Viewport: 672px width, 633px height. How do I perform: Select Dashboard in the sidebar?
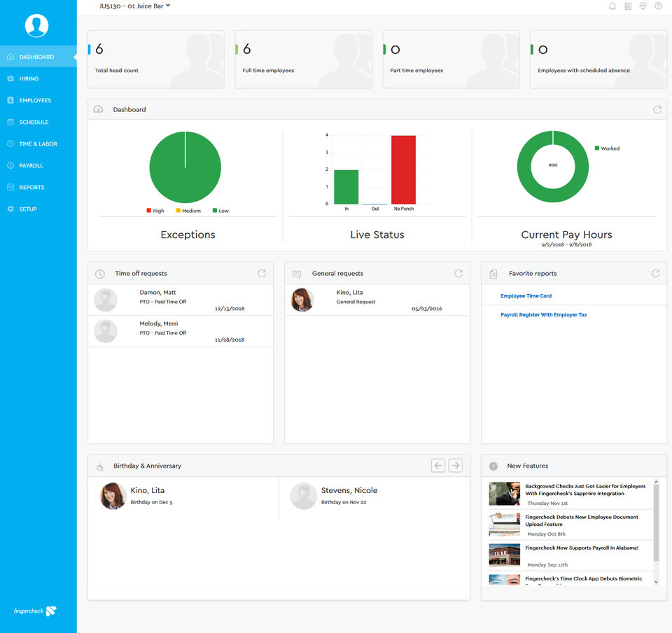(x=38, y=57)
